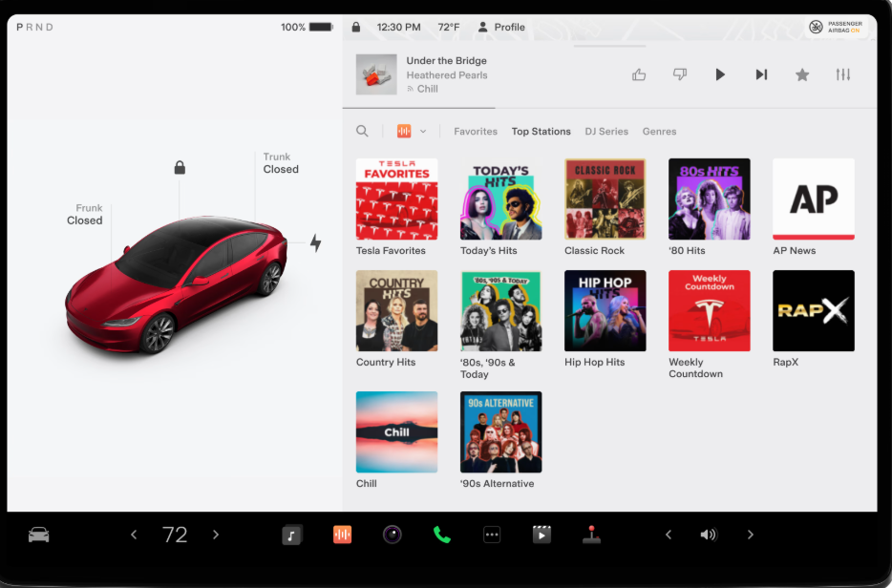Switch to the Genres tab
The width and height of the screenshot is (892, 588).
(x=659, y=131)
